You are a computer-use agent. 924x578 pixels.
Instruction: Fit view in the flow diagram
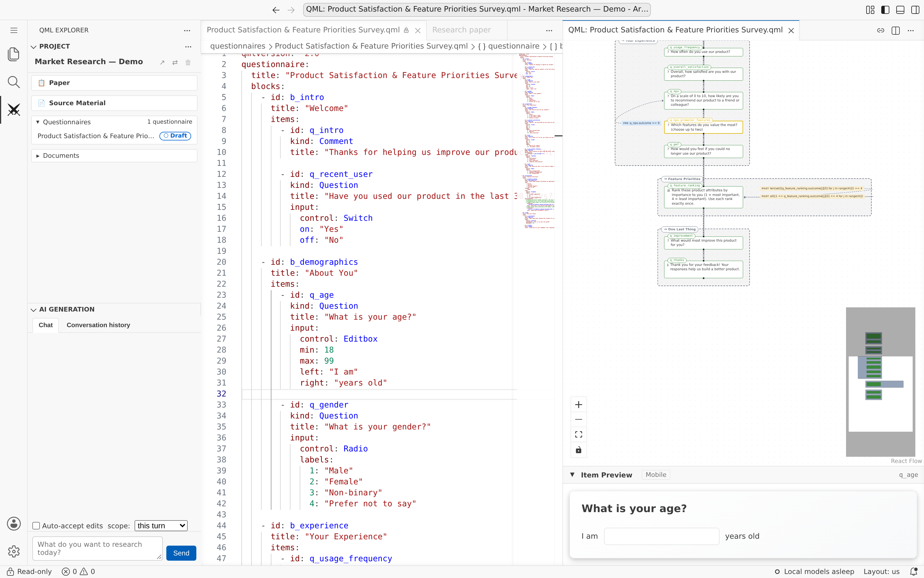(578, 434)
